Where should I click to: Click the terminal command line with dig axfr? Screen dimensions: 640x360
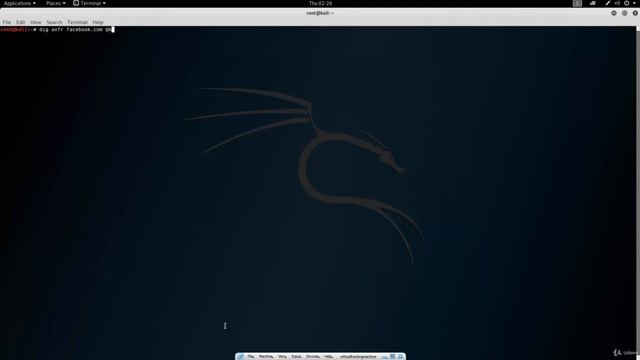pyautogui.click(x=57, y=29)
